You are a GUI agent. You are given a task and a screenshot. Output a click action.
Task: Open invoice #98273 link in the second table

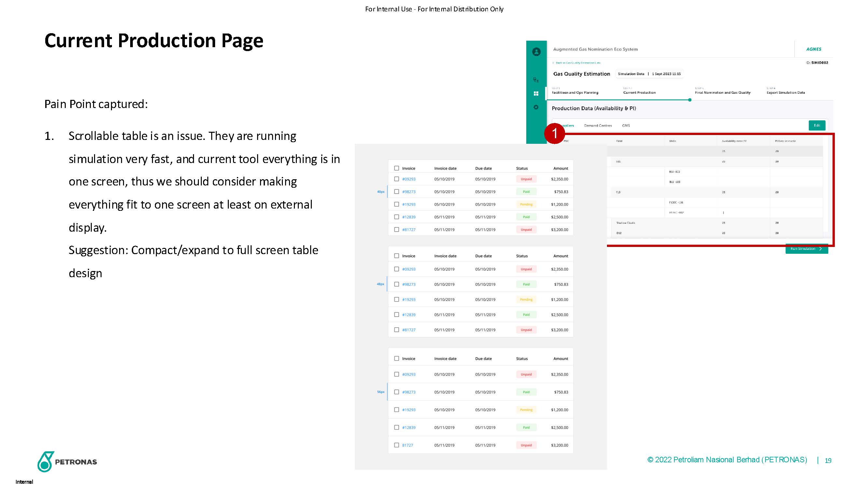[408, 284]
